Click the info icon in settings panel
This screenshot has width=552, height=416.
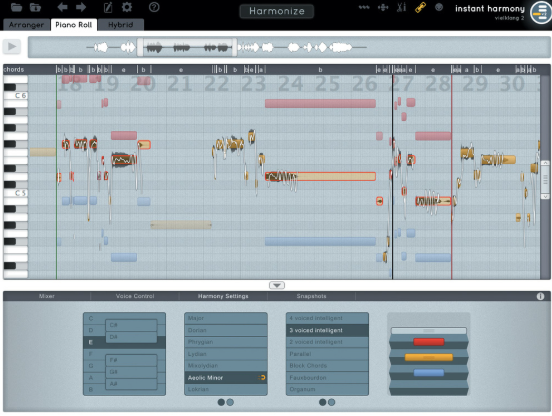click(x=540, y=296)
